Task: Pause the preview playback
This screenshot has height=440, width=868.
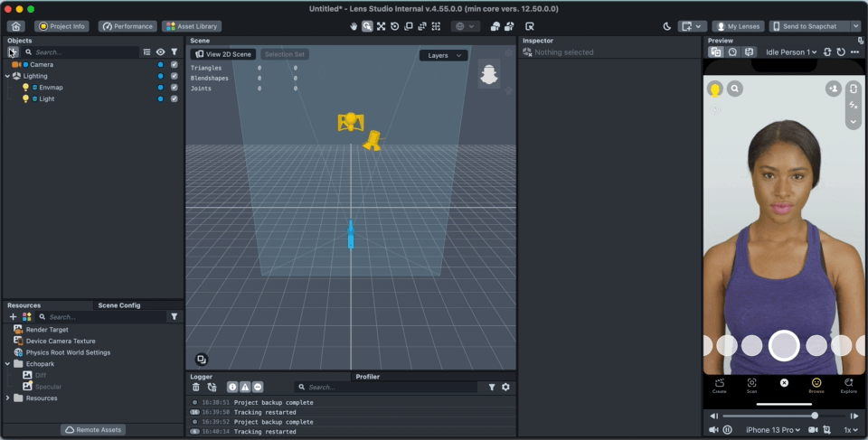Action: (x=727, y=430)
